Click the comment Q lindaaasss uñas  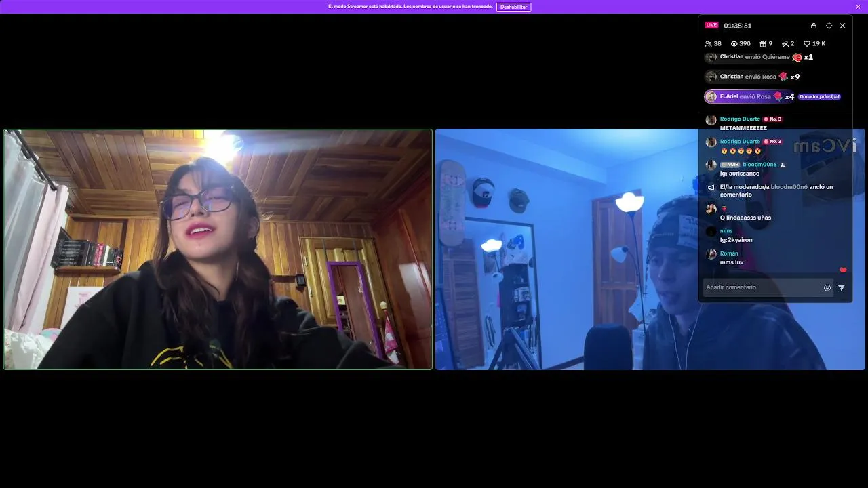click(x=745, y=218)
